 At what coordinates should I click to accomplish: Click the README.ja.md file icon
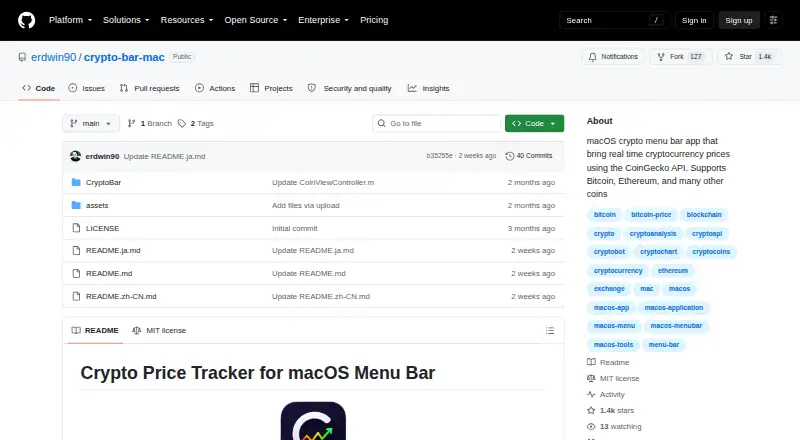tap(76, 251)
